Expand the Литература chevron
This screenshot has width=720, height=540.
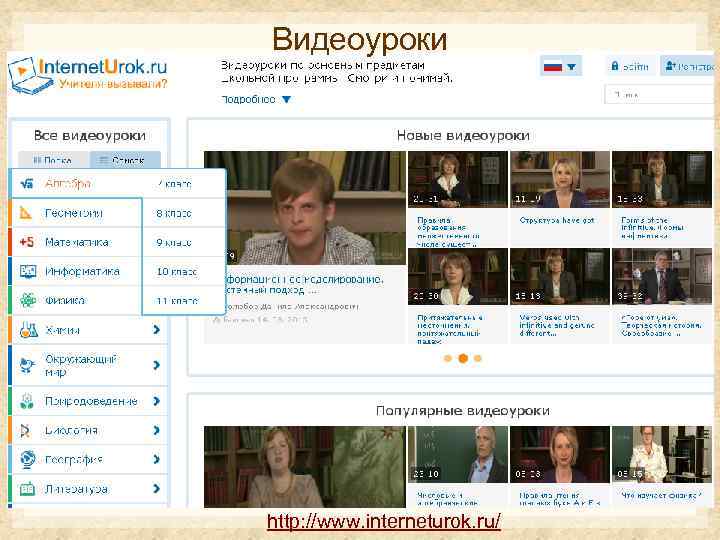[156, 489]
